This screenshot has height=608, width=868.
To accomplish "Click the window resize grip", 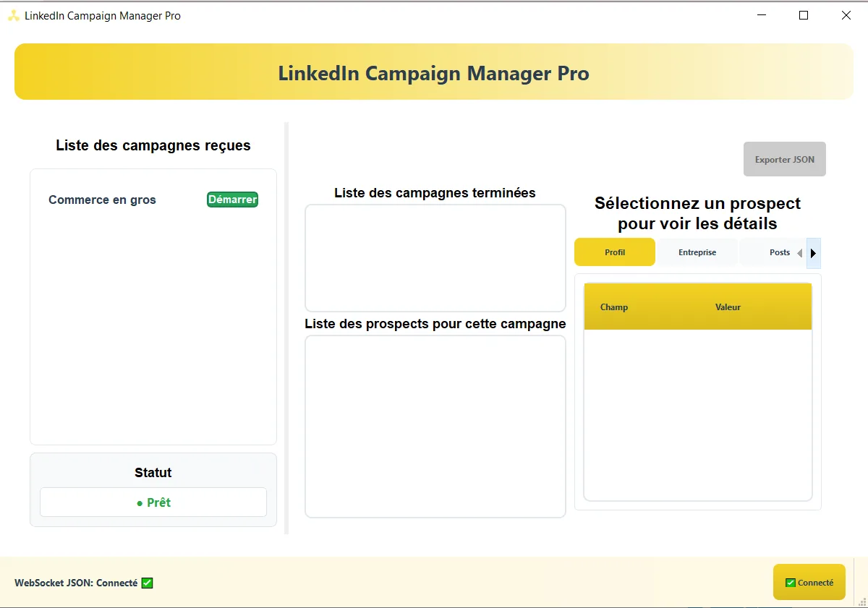I will [861, 601].
